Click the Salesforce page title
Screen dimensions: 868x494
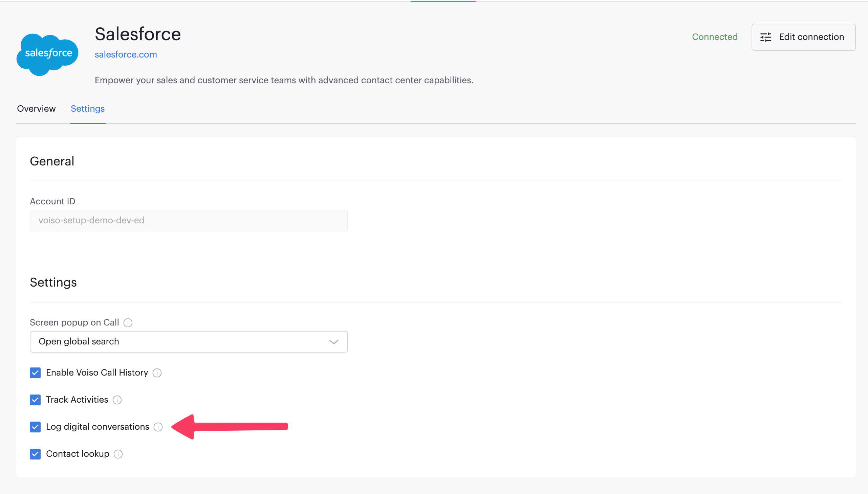(138, 34)
